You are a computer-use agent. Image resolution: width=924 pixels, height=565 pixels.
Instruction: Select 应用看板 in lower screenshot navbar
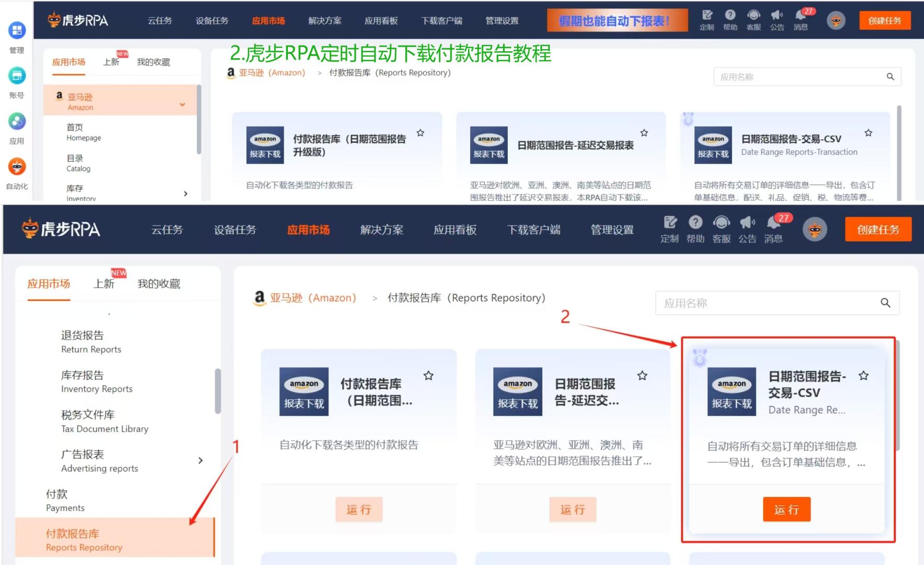(x=455, y=230)
